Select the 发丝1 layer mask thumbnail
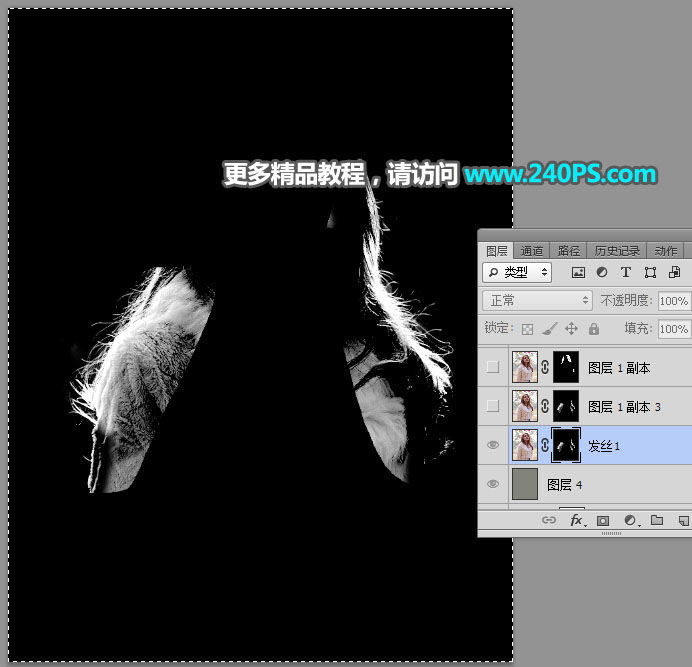The image size is (692, 667). coord(566,445)
